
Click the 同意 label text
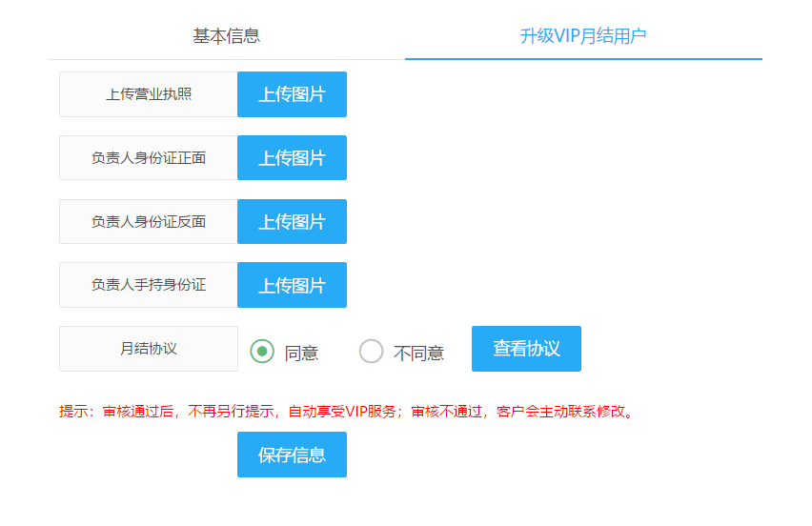301,354
